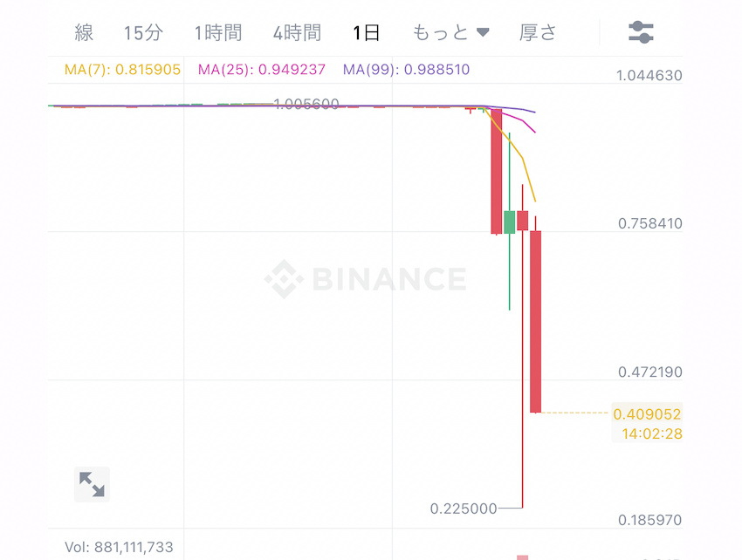Click the MA(25) indicator label
This screenshot has height=560, width=742.
262,70
